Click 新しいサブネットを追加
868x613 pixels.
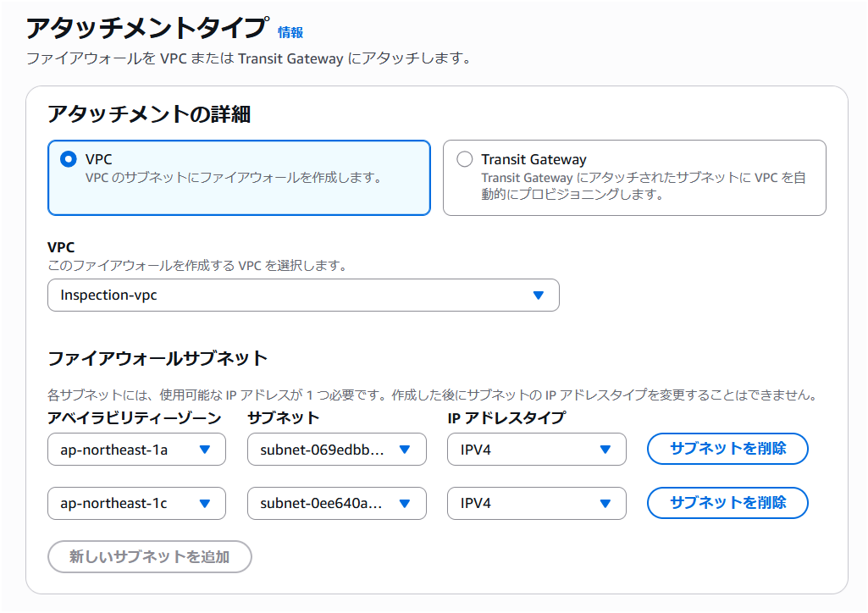tap(149, 557)
